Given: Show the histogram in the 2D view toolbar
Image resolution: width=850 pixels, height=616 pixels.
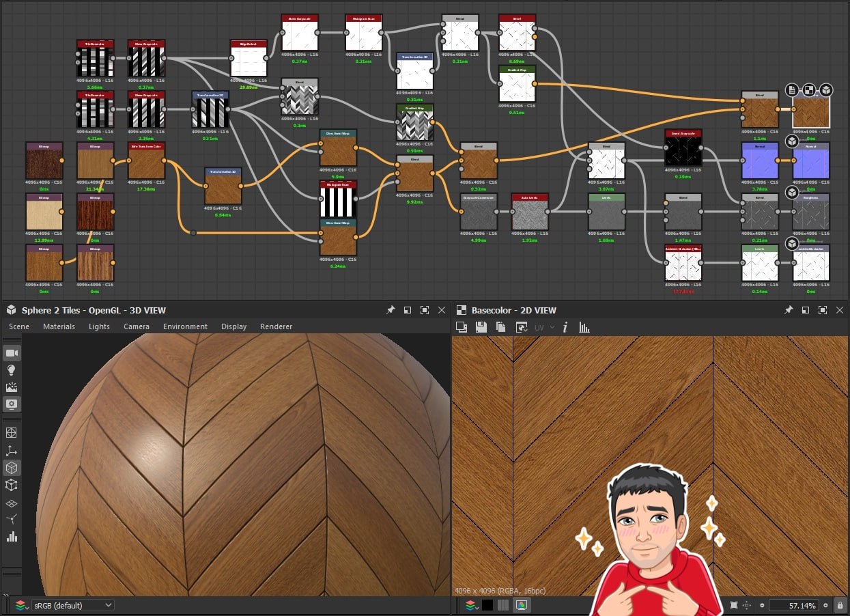Looking at the screenshot, I should 584,327.
